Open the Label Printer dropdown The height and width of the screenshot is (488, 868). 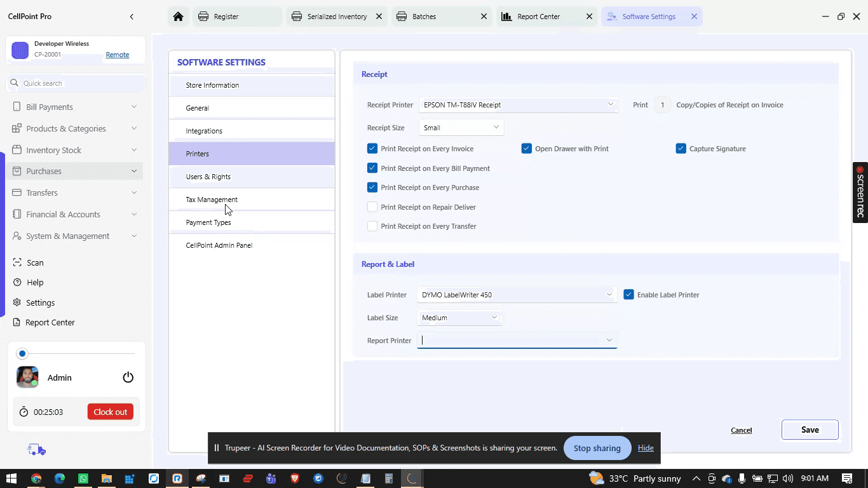pos(517,295)
